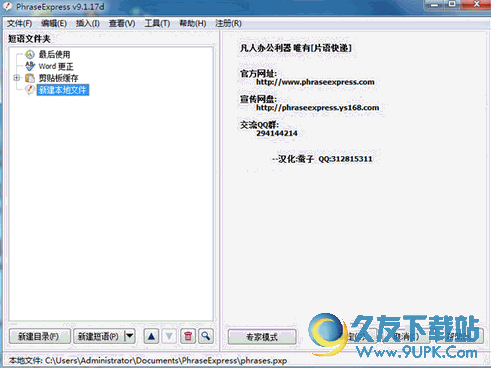The width and height of the screenshot is (491, 368).
Task: Select the 最后使用 tree item
Action: [x=54, y=54]
